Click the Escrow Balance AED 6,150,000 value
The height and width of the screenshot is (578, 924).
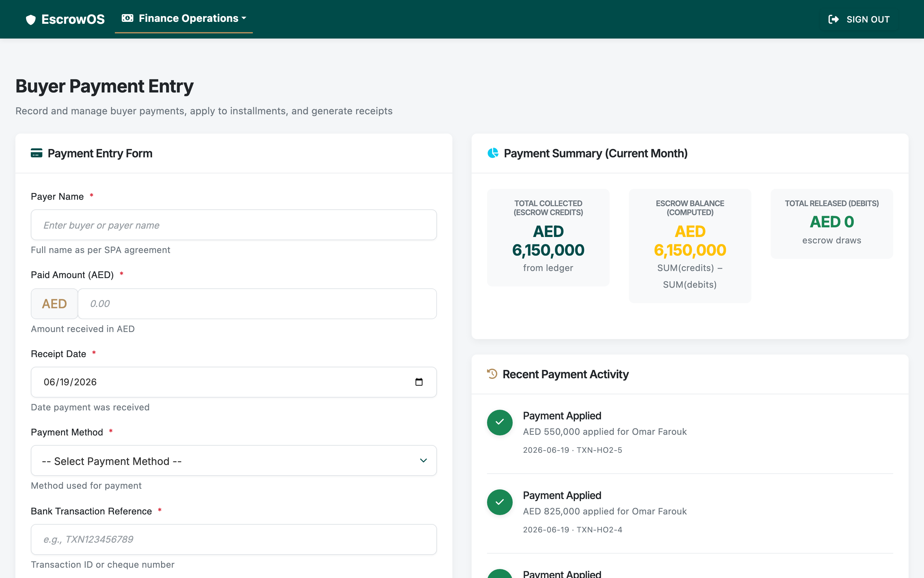(690, 241)
